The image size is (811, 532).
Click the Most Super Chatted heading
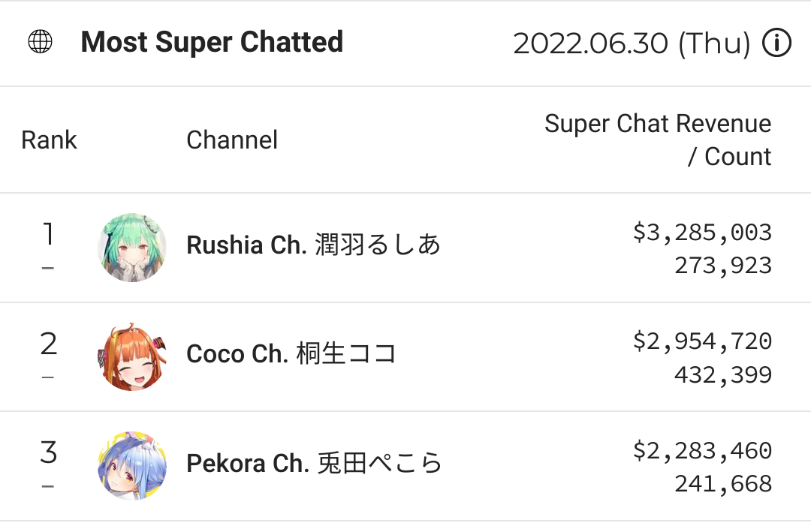(212, 42)
